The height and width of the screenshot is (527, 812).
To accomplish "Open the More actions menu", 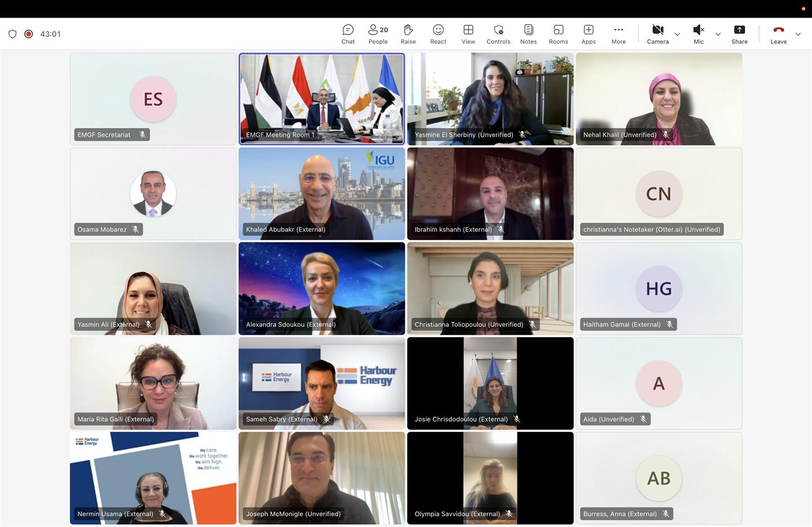I will point(619,34).
